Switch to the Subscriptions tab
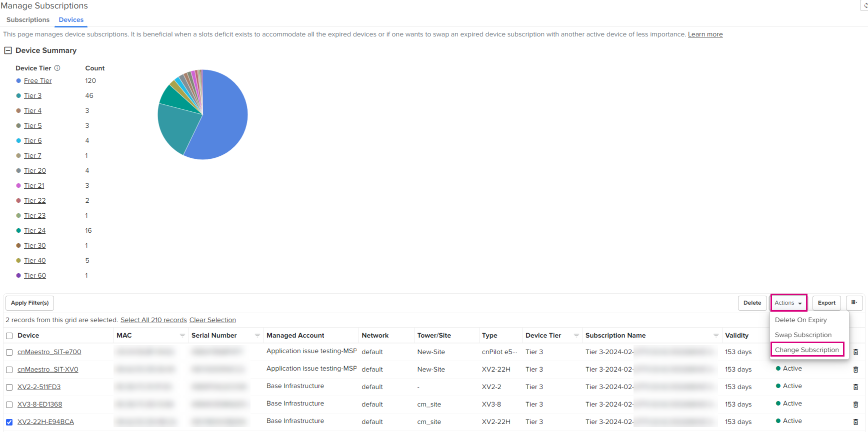 pos(28,20)
